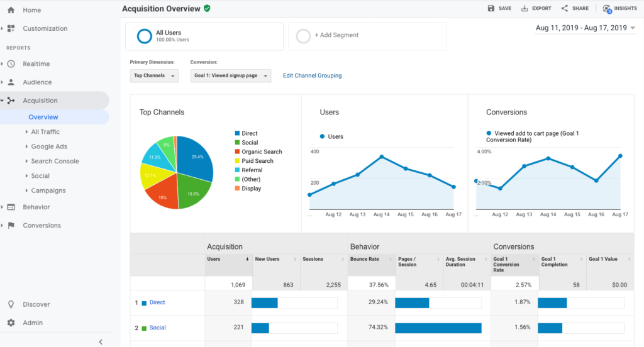Click the Conversions flag icon
The height and width of the screenshot is (347, 644).
point(11,226)
